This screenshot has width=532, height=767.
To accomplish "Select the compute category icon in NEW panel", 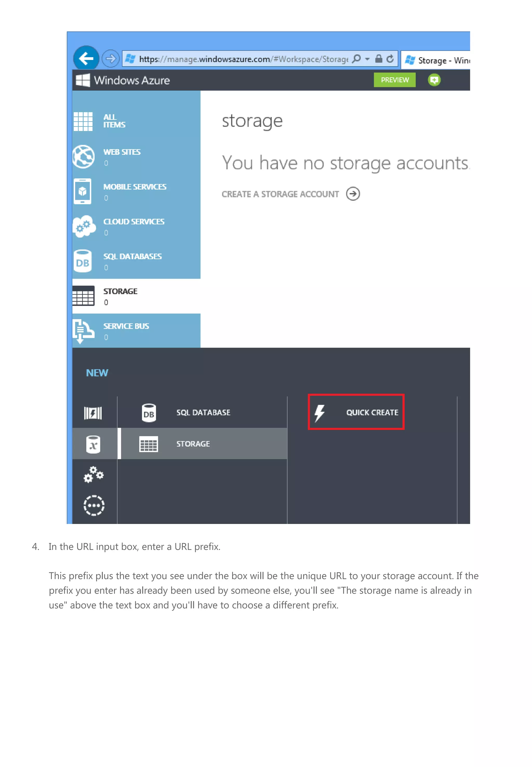I will [x=93, y=413].
